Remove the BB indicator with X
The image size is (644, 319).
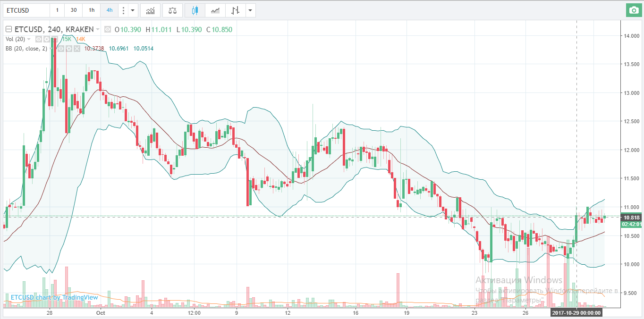point(76,49)
